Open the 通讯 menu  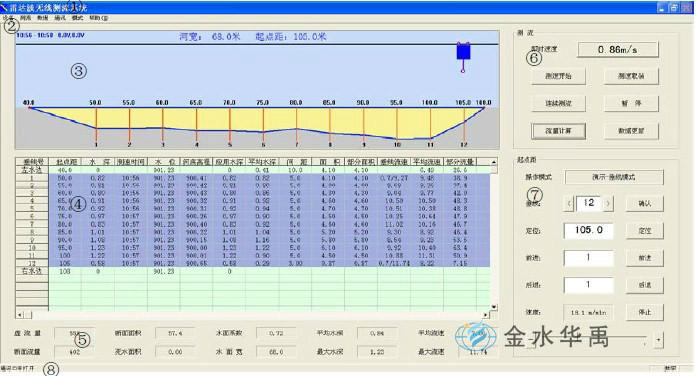tap(60, 18)
